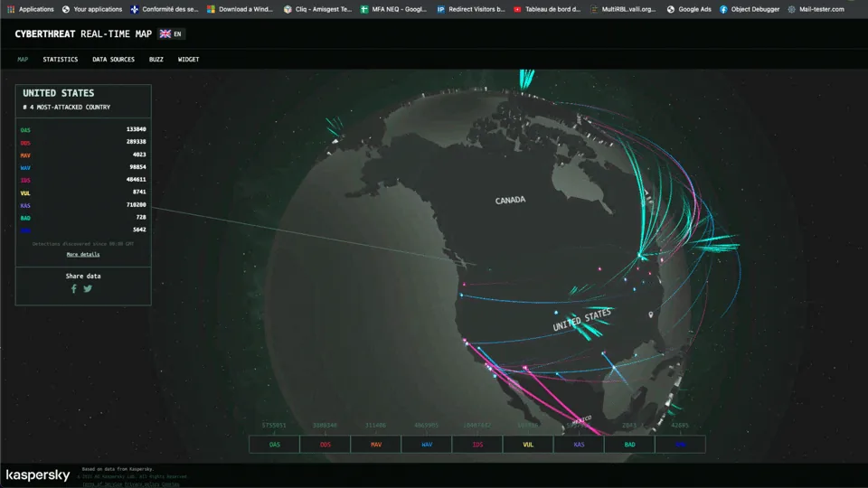Screen dimensions: 868x488
Task: Toggle ODS detections in bottom bar
Action: pyautogui.click(x=325, y=445)
